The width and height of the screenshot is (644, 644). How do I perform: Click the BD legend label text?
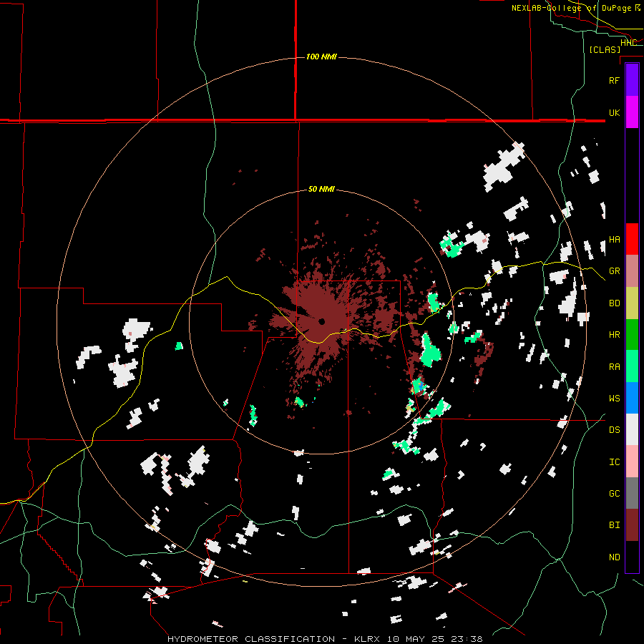[614, 303]
